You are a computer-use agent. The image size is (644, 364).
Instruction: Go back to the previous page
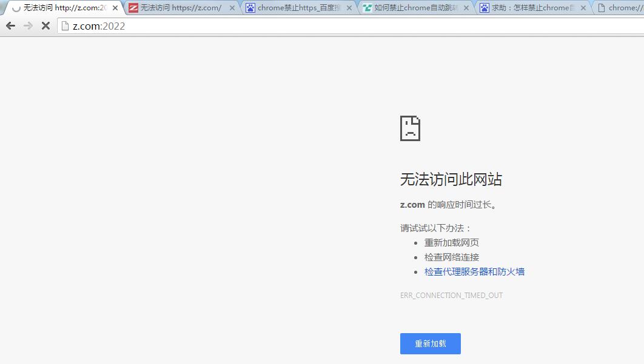click(11, 26)
